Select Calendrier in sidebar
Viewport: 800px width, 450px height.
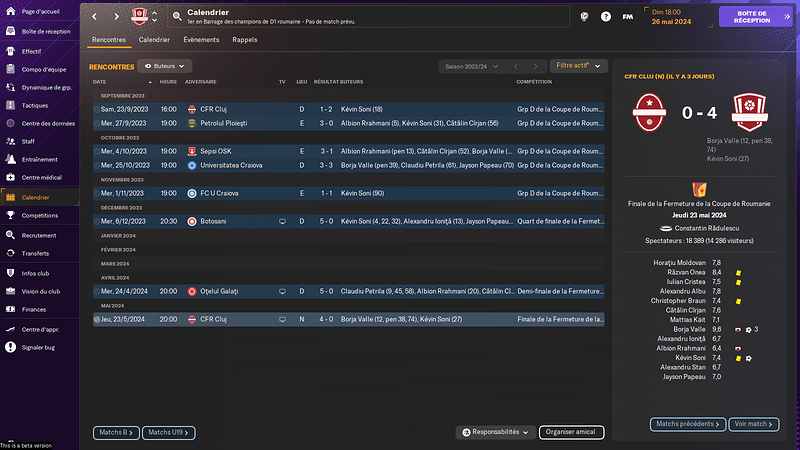click(40, 197)
